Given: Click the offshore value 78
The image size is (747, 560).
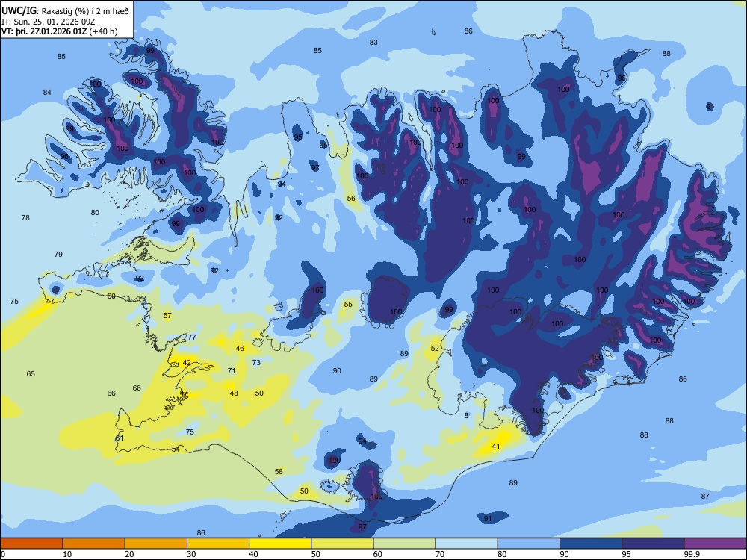Looking at the screenshot, I should pos(25,217).
